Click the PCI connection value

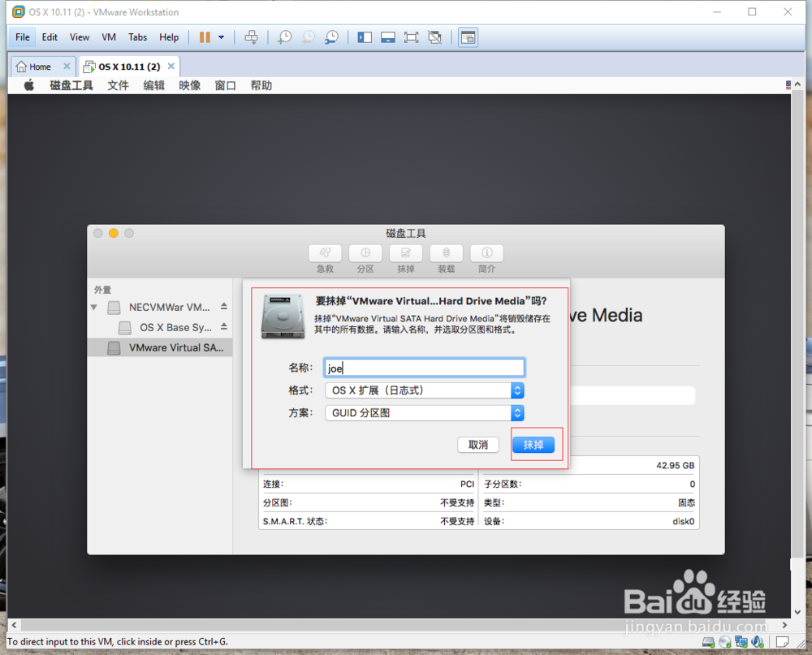467,484
